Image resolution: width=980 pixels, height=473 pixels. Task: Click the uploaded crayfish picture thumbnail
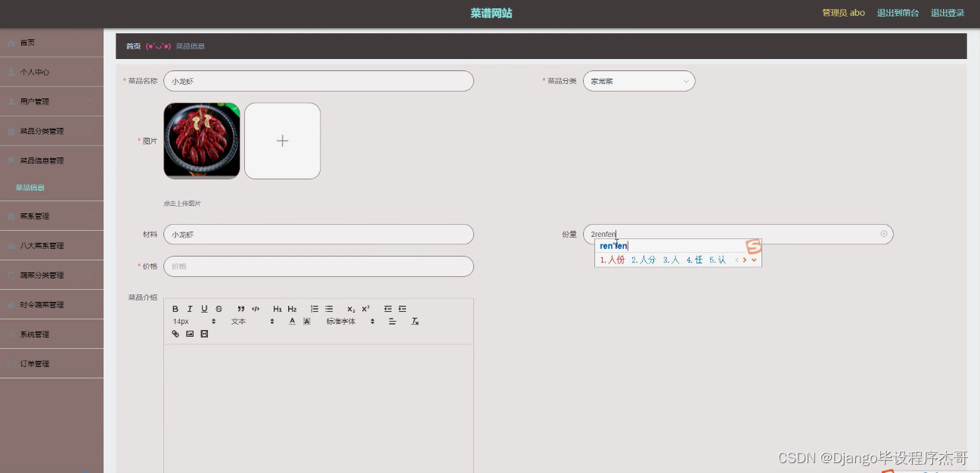pyautogui.click(x=201, y=141)
